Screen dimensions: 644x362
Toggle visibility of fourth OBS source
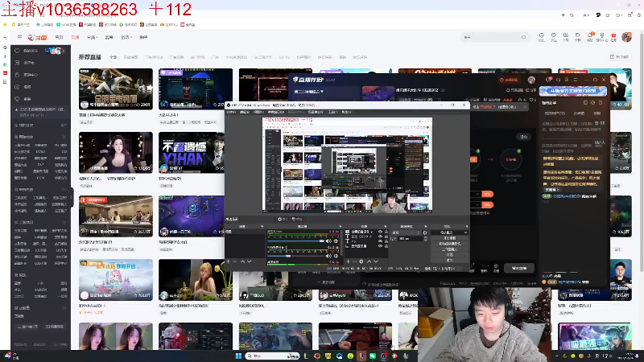380,246
